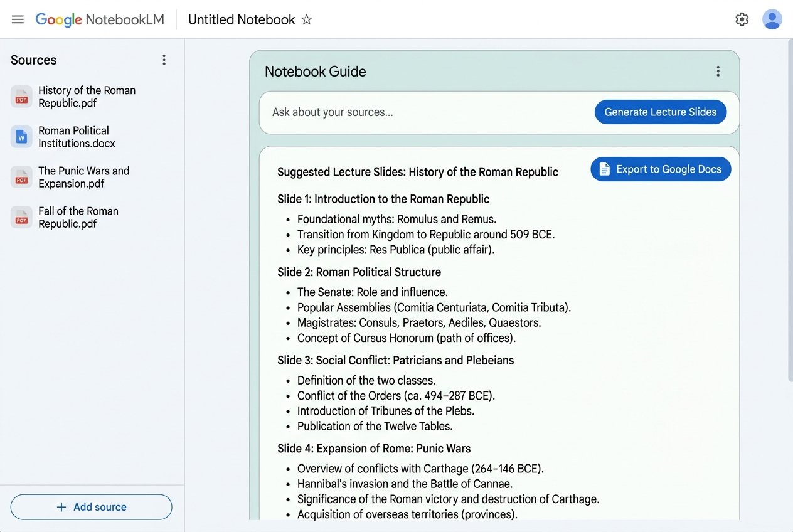Screen dimensions: 793x532
Task: Click the Significance of the Roman victory bullet
Action: point(449,499)
